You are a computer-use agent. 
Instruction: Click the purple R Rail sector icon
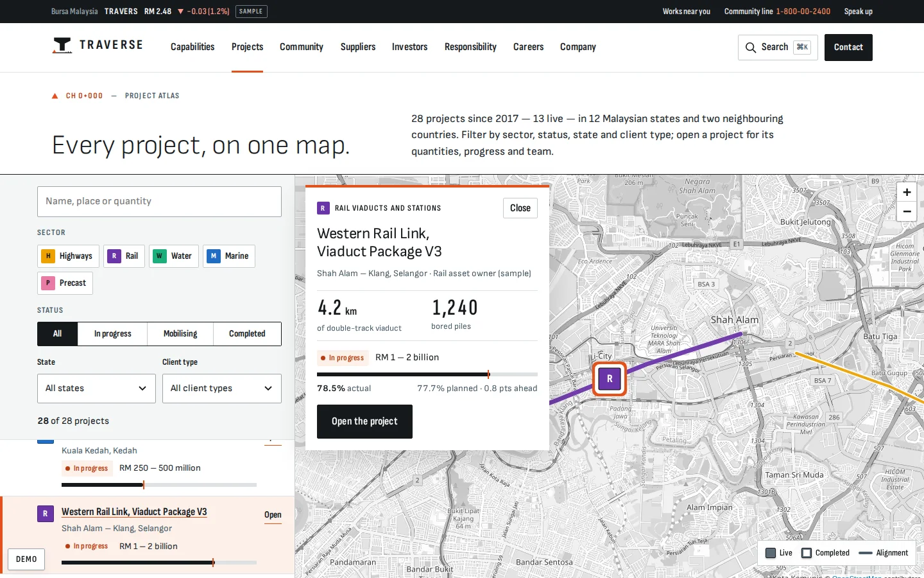click(114, 256)
